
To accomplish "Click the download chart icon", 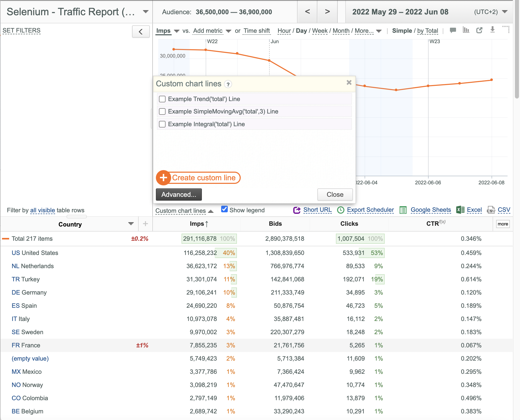I will (x=492, y=30).
